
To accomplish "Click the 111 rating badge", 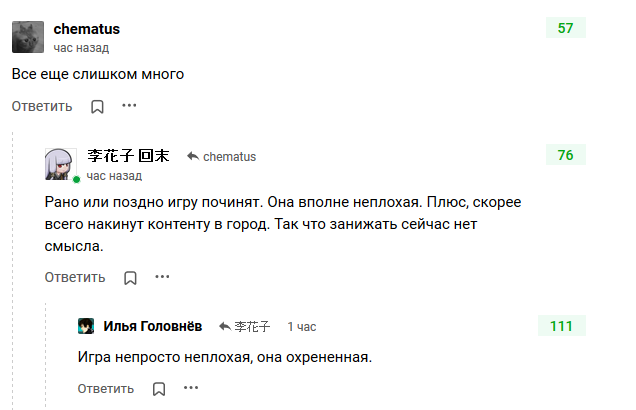I will 561,326.
